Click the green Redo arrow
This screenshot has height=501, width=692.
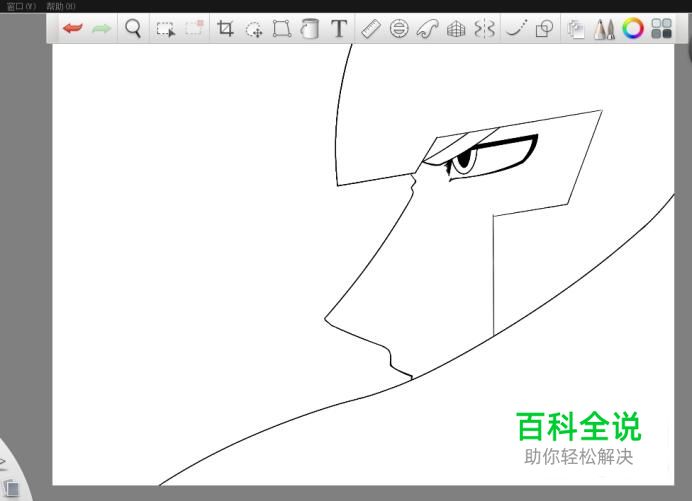[x=102, y=29]
